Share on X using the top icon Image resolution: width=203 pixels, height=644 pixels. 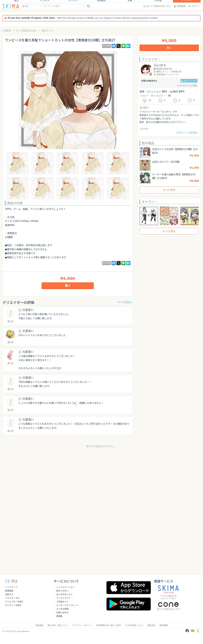119,46
